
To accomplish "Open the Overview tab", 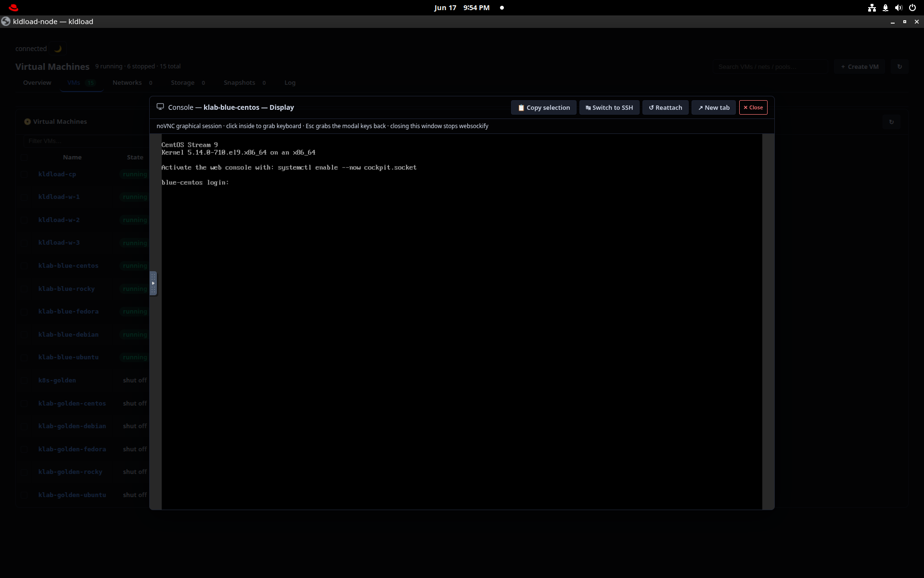I will tap(37, 83).
